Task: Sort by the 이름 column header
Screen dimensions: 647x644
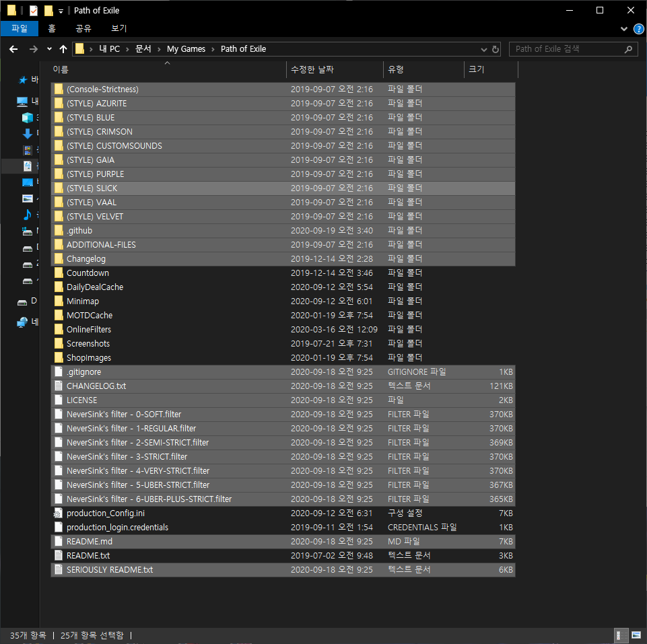Action: [x=168, y=69]
